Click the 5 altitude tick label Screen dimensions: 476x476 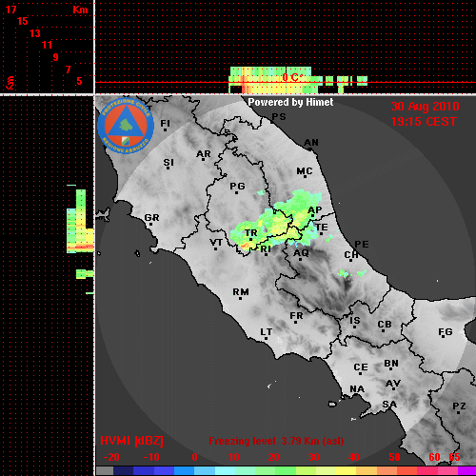click(79, 81)
